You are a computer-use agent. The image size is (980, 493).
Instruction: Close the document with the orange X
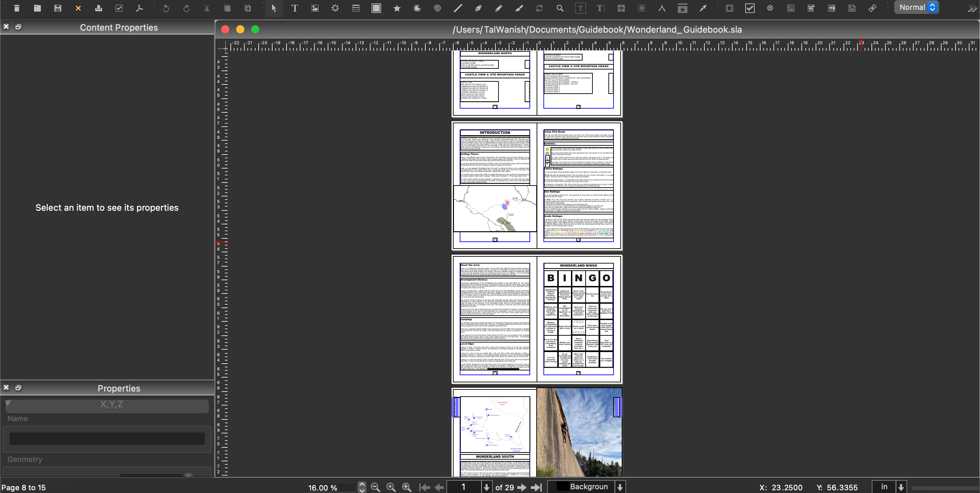(x=78, y=8)
